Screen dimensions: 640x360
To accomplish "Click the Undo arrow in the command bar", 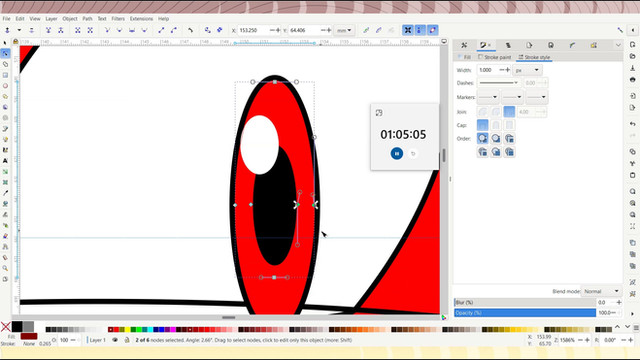I will pos(633,124).
